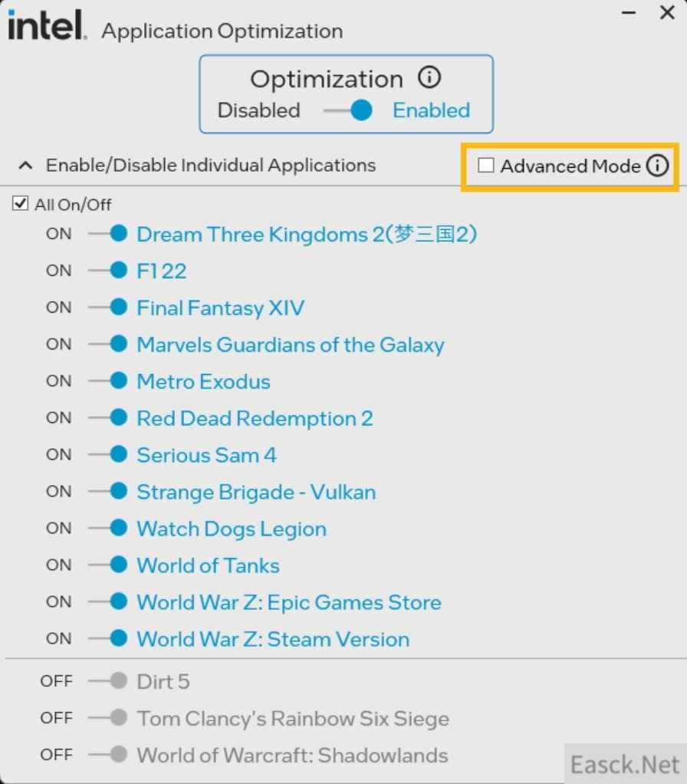Uncheck the All On/Off checkbox
Screen dimensions: 687x784
(20, 204)
